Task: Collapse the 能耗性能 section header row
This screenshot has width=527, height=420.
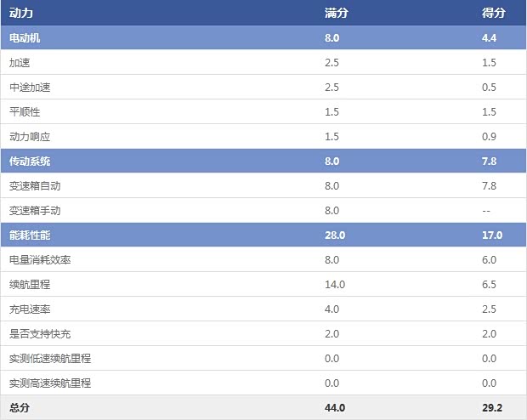Action: pyautogui.click(x=30, y=236)
